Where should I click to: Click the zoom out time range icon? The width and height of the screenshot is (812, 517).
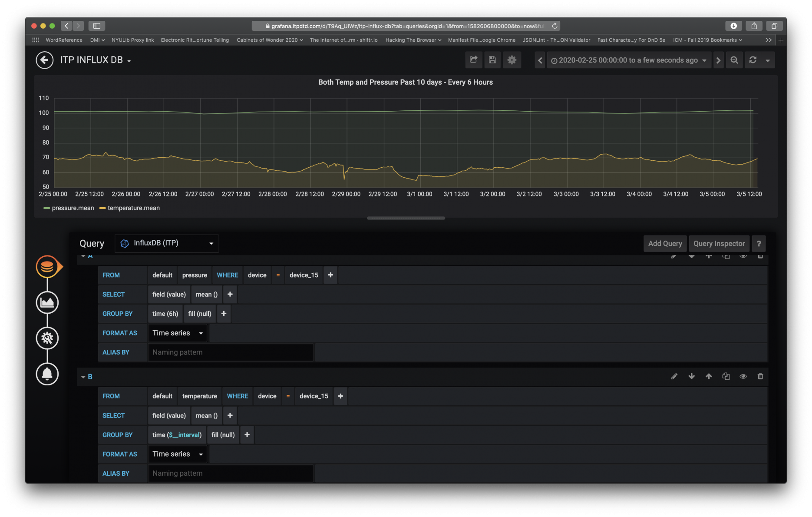pyautogui.click(x=734, y=60)
